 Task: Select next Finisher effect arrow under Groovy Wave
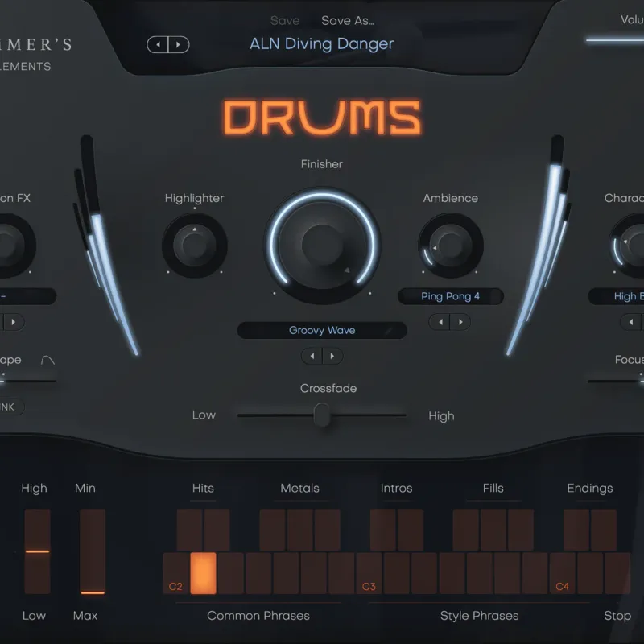[x=332, y=356]
